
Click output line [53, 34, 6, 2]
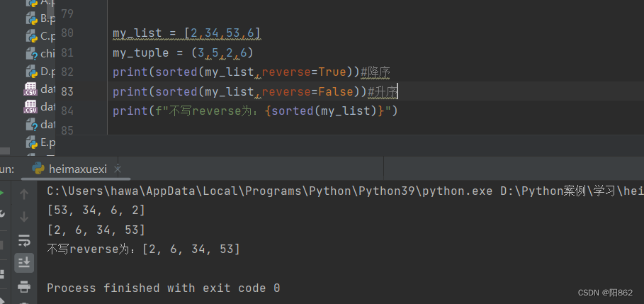point(96,210)
